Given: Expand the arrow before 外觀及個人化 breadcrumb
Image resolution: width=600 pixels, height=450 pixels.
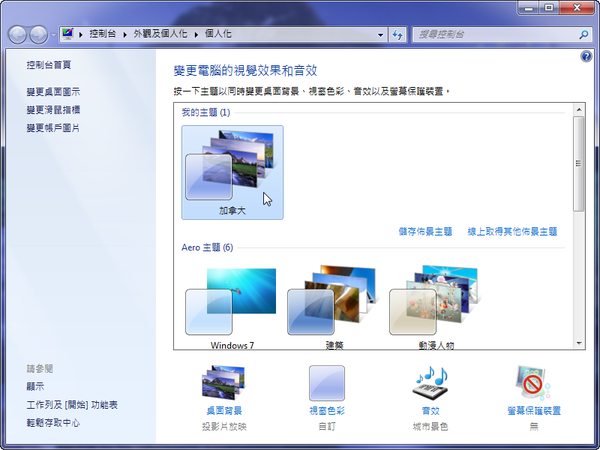Looking at the screenshot, I should [x=125, y=35].
